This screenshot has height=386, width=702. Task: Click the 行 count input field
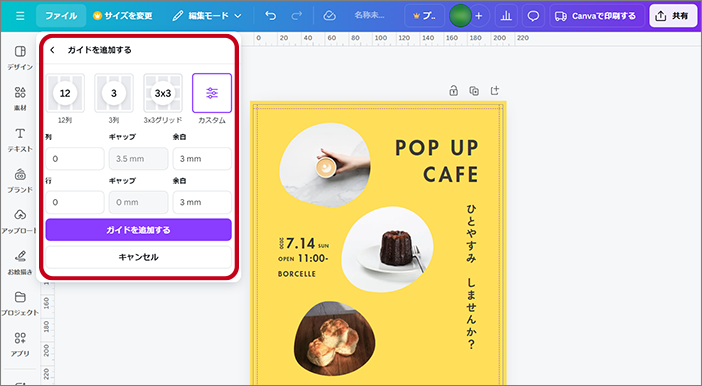(x=75, y=202)
